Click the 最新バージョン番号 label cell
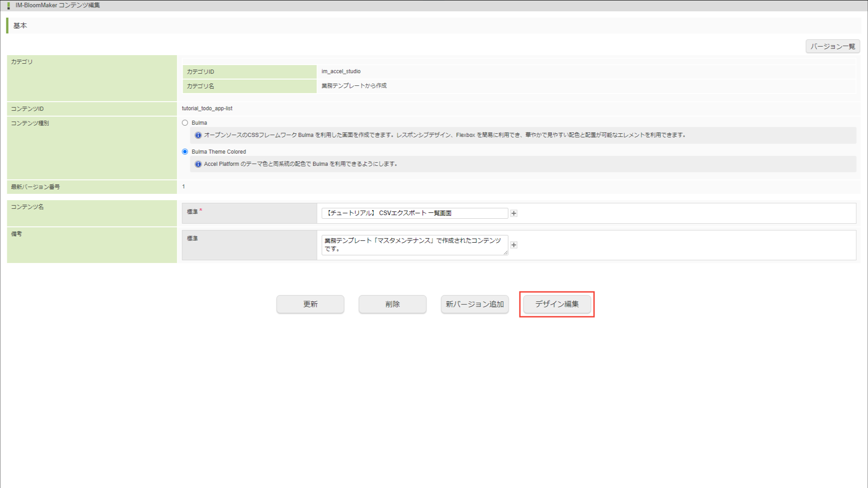 tap(92, 187)
